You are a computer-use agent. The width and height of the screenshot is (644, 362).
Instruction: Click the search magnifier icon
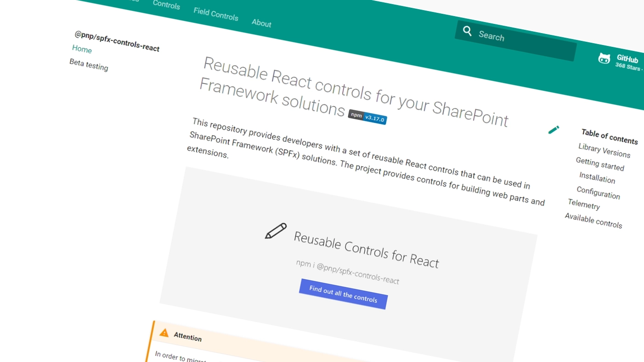click(467, 31)
